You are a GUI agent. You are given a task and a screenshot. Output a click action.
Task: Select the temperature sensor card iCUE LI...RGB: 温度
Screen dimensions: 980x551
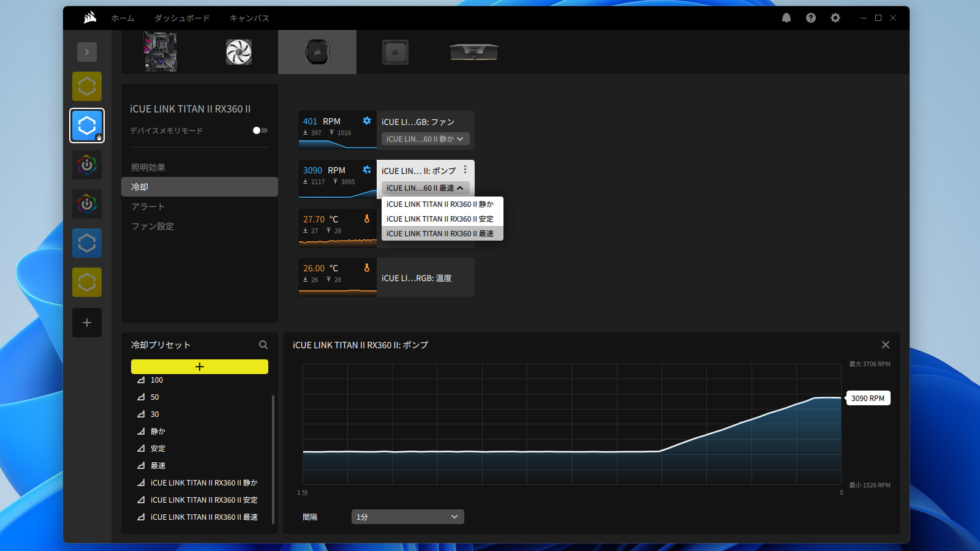[386, 277]
